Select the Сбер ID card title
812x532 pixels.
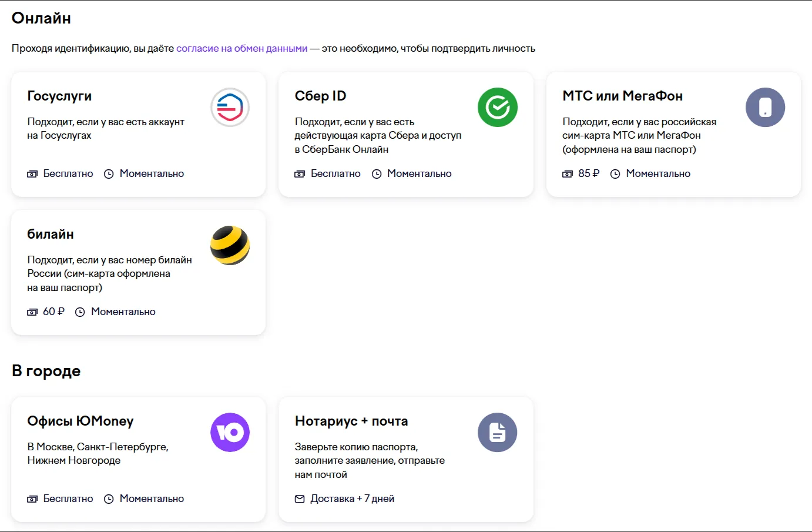coord(320,96)
